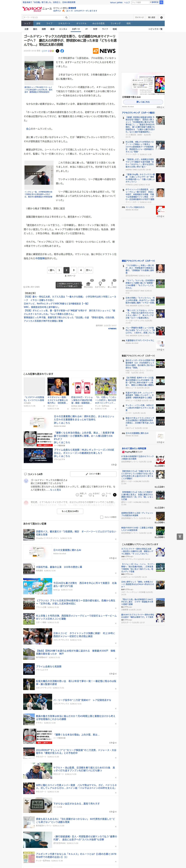Go to article page 4
This screenshot has height=868, width=186.
pos(81,270)
